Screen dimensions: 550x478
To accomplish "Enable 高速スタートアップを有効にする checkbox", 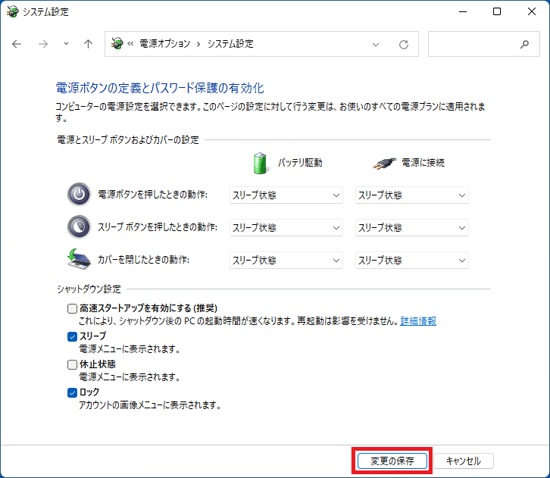I will click(x=72, y=309).
